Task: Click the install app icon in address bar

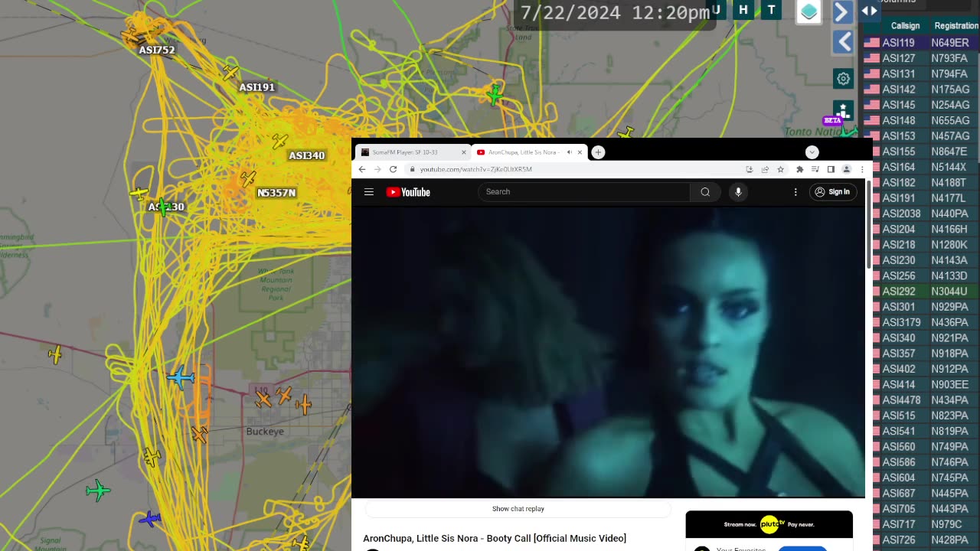Action: [749, 169]
